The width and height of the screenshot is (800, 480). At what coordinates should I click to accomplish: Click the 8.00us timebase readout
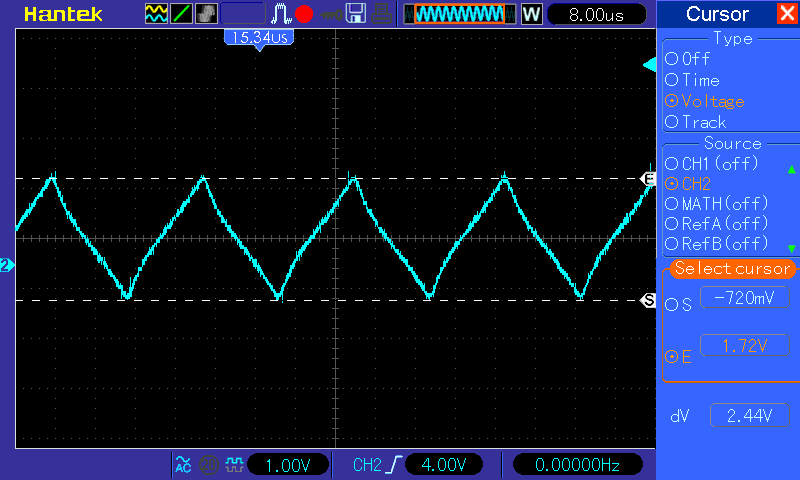pos(594,14)
